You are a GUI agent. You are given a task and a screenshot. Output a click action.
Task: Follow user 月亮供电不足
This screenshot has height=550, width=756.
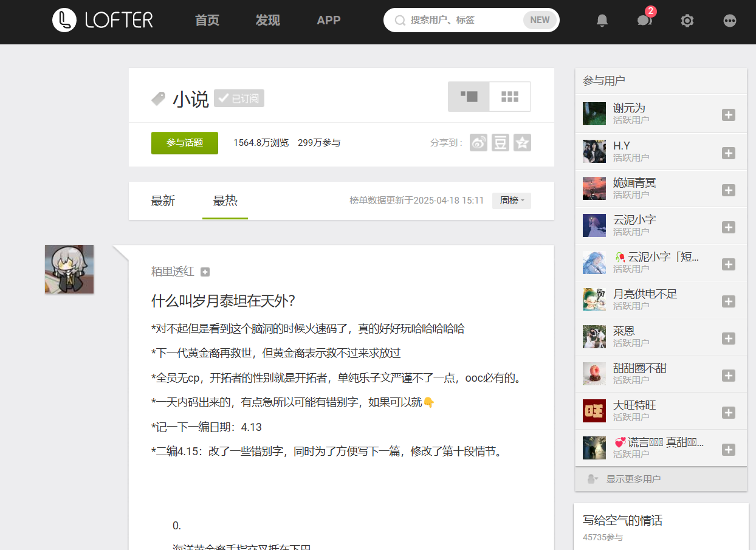[x=729, y=301]
